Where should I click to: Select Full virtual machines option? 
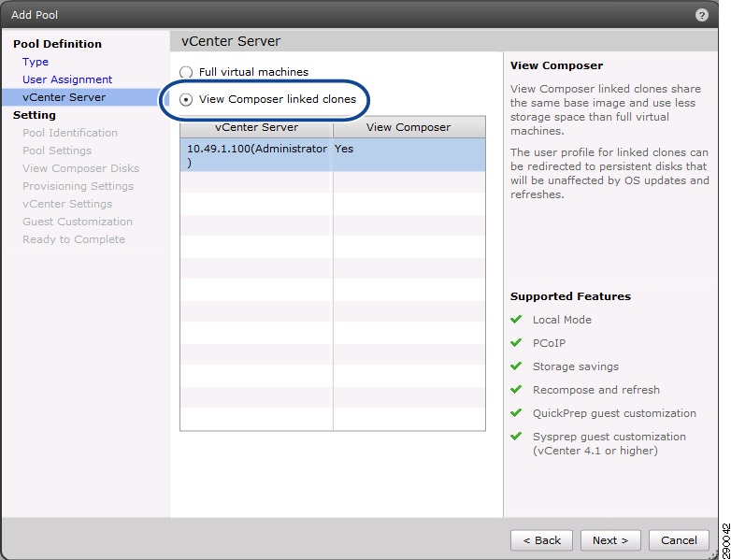[186, 72]
